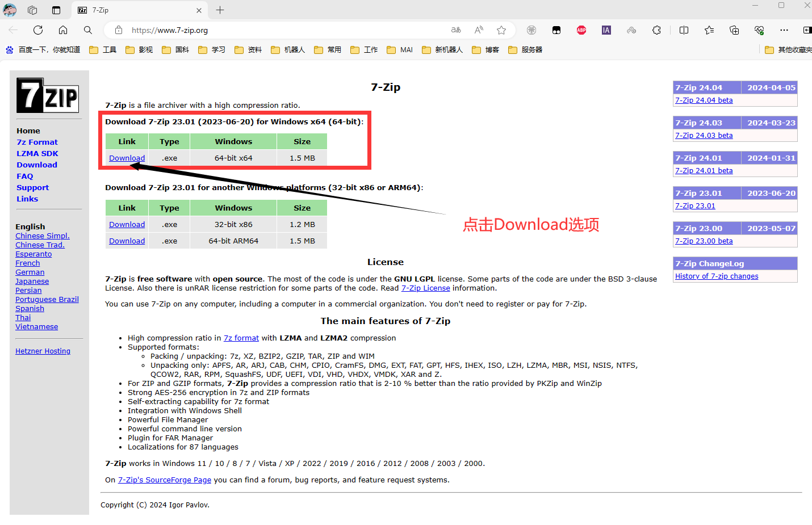The image size is (812, 525).
Task: Open the 7-Zip License link
Action: pos(426,288)
